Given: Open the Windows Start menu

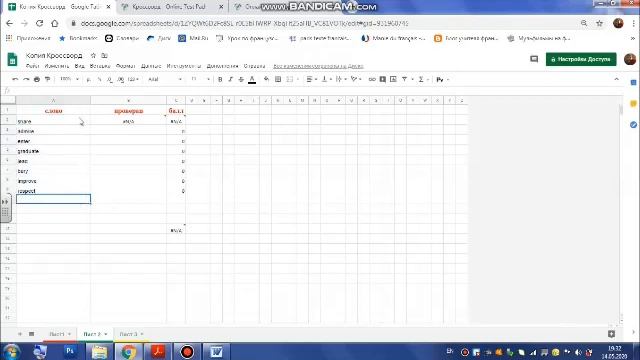Looking at the screenshot, I should click(x=11, y=351).
